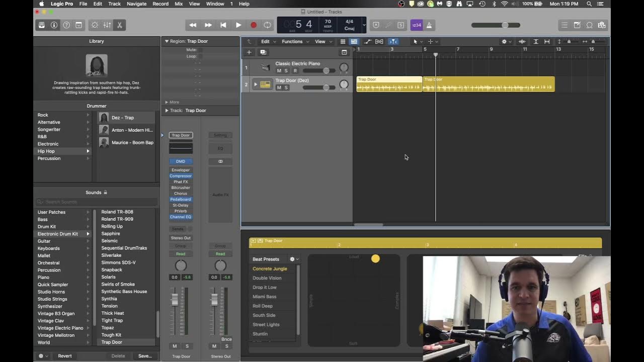Open the Track menu

114,4
